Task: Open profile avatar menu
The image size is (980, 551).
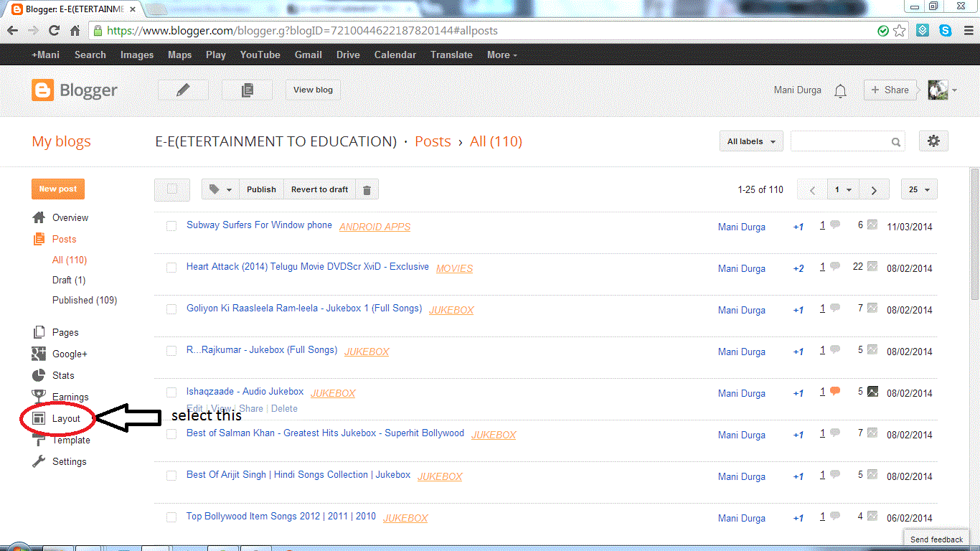Action: click(x=942, y=90)
